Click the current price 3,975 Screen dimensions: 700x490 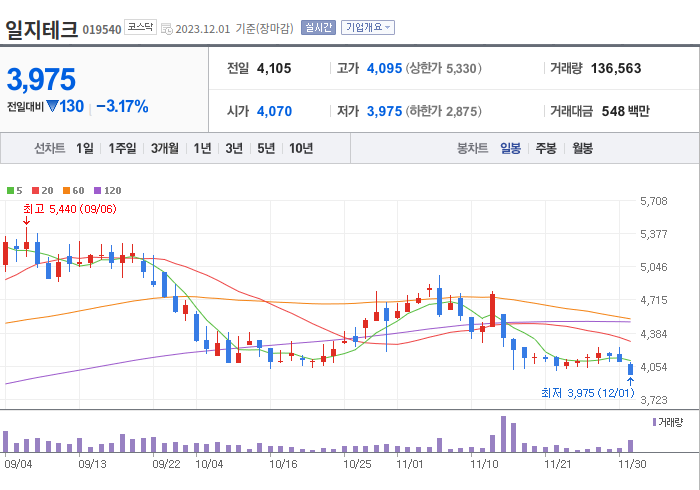click(x=41, y=80)
